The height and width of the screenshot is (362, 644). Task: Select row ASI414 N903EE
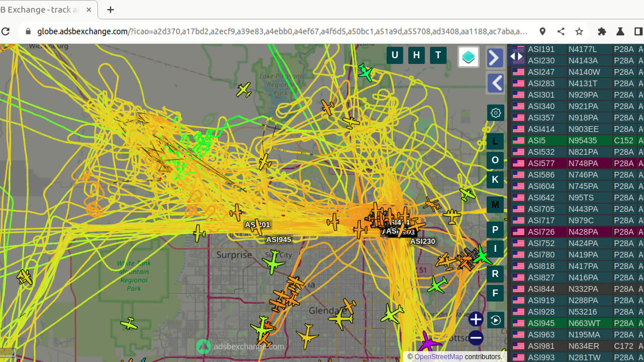[x=578, y=129]
